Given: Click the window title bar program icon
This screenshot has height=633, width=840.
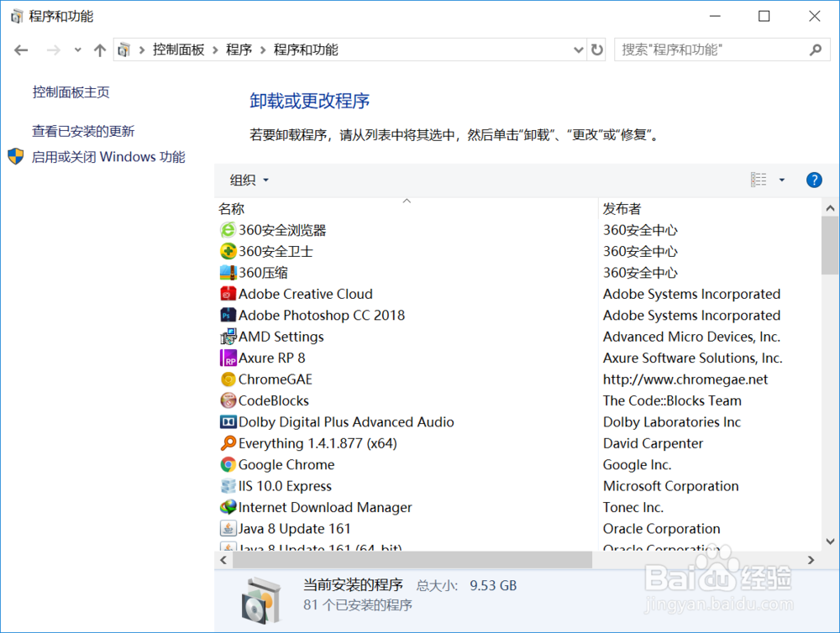Looking at the screenshot, I should [17, 17].
